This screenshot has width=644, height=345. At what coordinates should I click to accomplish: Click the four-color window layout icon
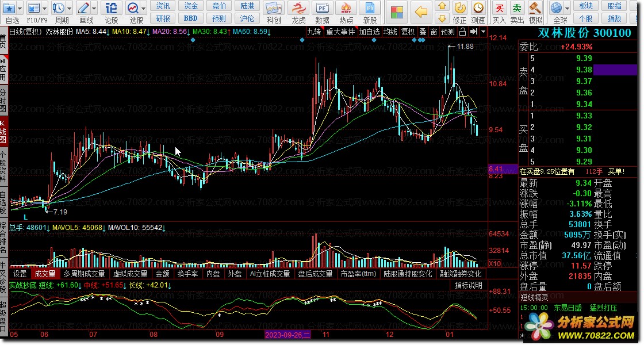click(x=397, y=12)
